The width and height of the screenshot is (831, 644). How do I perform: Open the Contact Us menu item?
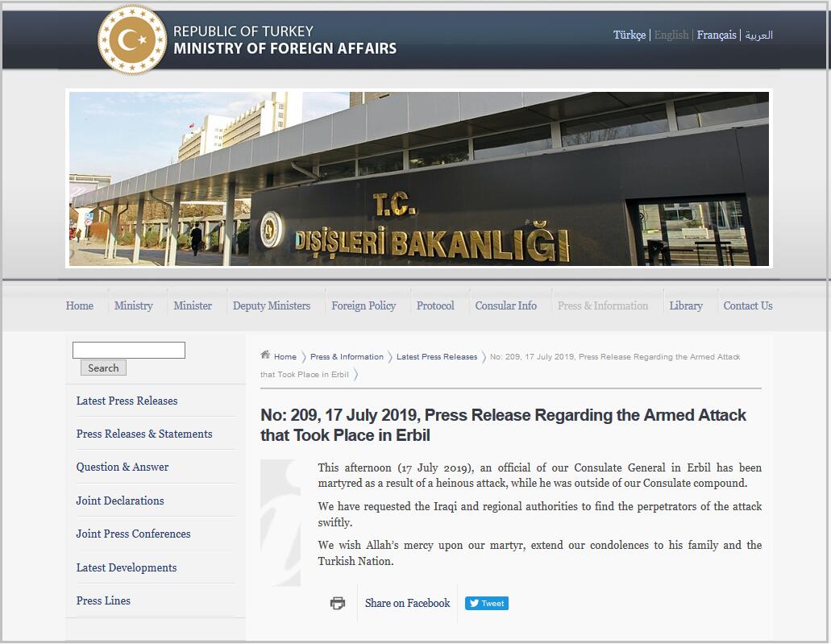748,305
